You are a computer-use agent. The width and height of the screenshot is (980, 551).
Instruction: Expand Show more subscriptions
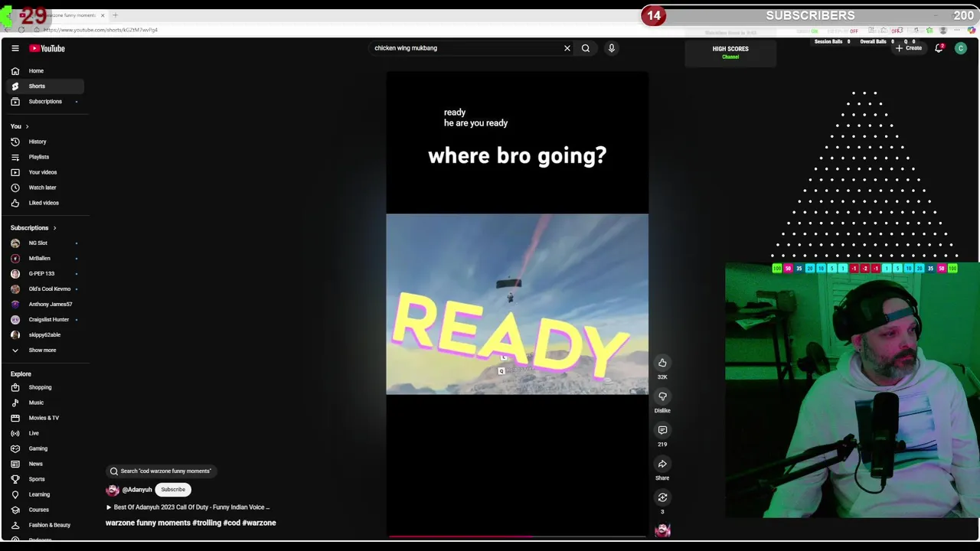[46, 350]
